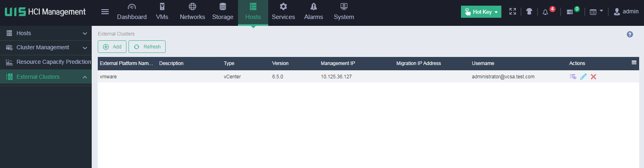Expand Cluster Management sidebar section
The width and height of the screenshot is (644, 168).
46,48
